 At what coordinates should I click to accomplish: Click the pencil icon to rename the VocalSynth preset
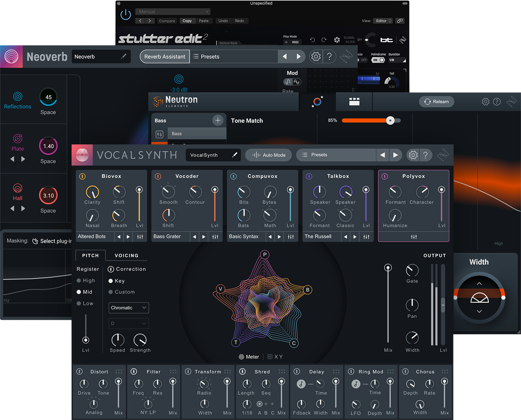tap(234, 155)
